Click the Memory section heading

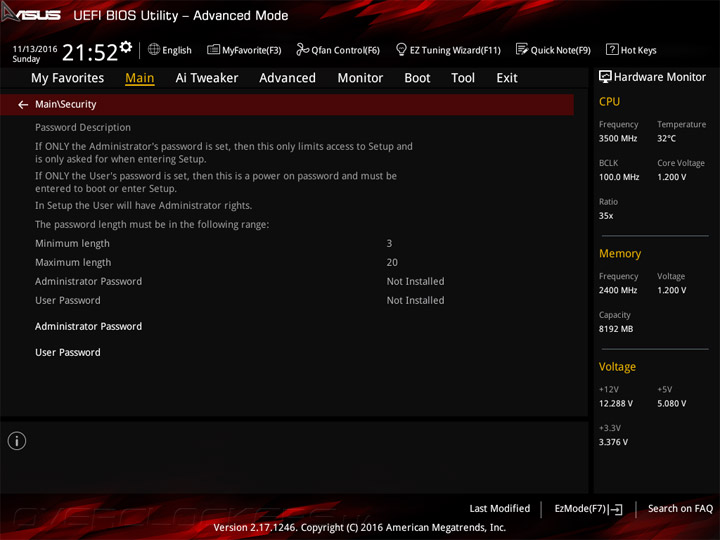click(620, 254)
